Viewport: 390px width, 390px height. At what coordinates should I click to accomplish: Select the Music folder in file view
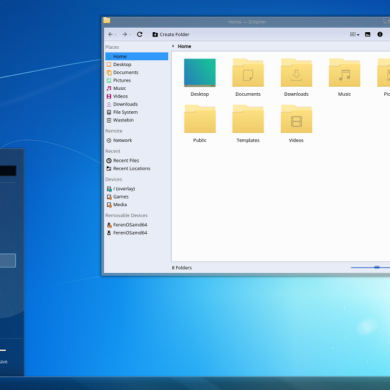344,77
